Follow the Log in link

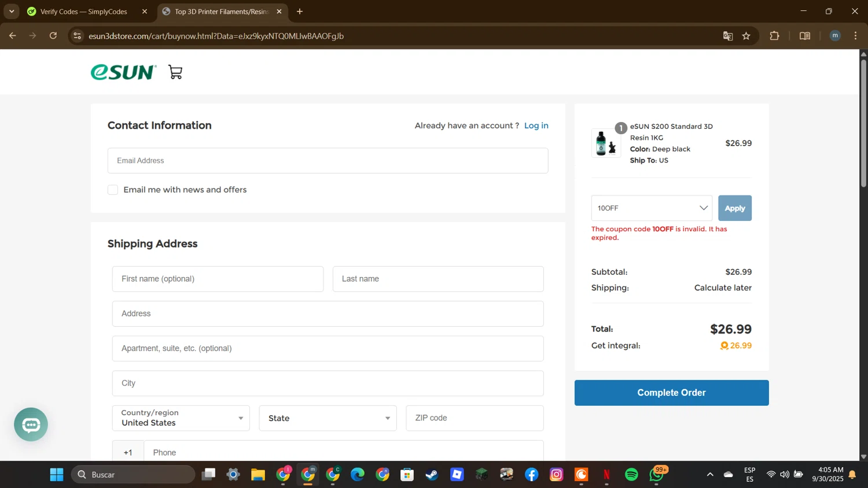(x=536, y=125)
